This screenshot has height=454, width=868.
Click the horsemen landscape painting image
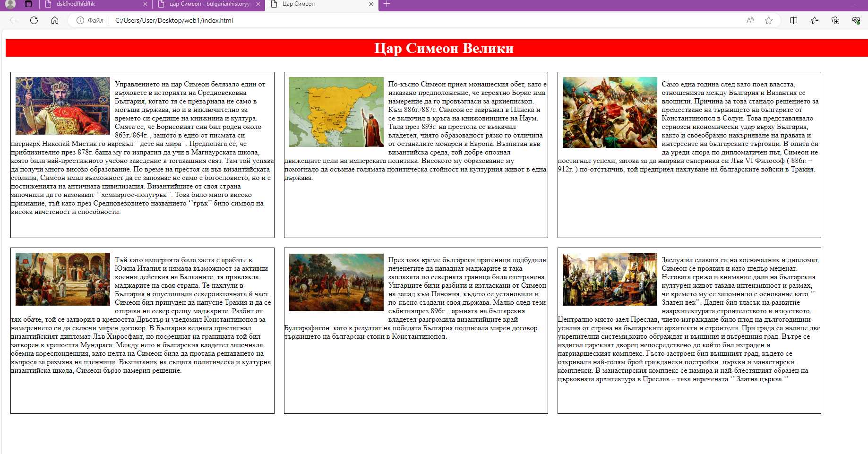click(336, 282)
